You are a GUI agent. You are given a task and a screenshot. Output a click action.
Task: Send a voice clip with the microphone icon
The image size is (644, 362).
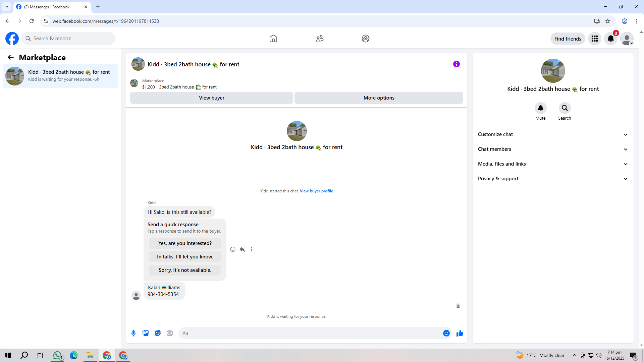(133, 333)
